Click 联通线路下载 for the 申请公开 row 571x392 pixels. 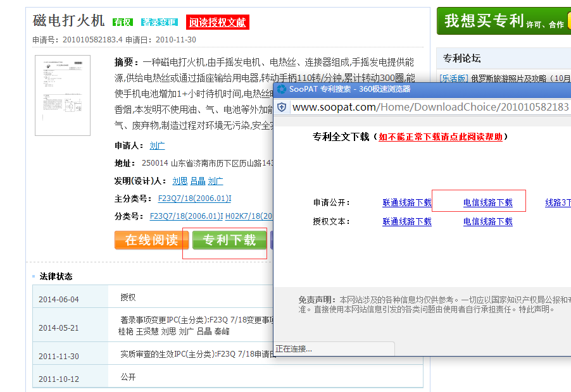coord(406,201)
